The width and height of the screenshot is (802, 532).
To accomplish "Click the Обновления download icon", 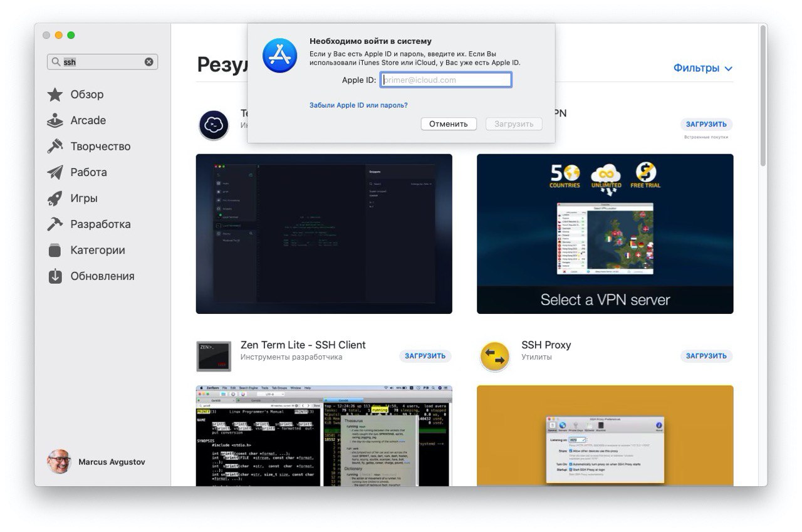I will (x=55, y=276).
